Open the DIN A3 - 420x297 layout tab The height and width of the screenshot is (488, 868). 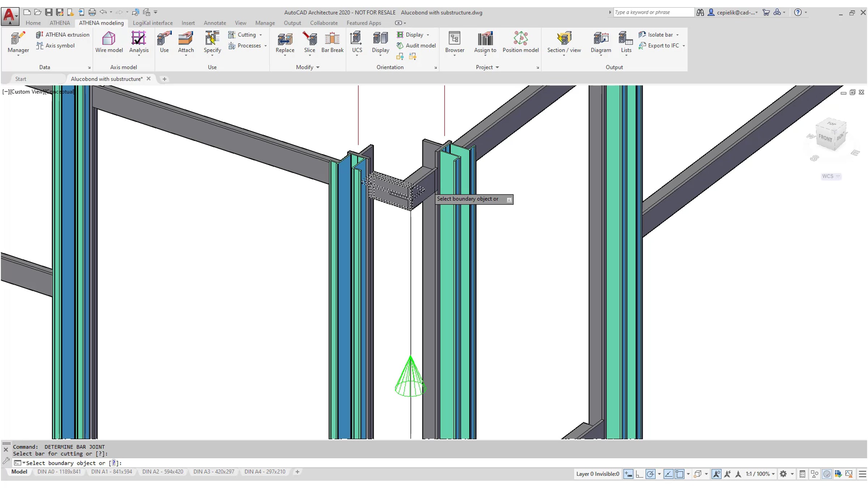pos(213,472)
